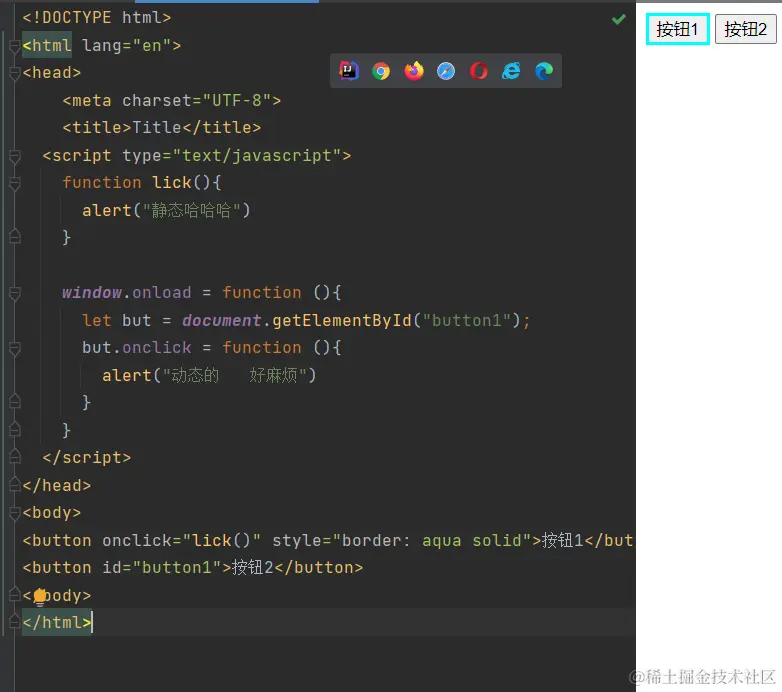Click the style="border: aqua solid" attribute

pyautogui.click(x=402, y=540)
